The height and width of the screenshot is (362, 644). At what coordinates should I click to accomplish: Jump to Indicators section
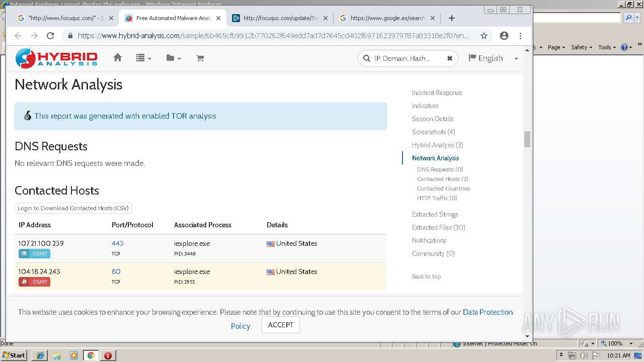425,106
